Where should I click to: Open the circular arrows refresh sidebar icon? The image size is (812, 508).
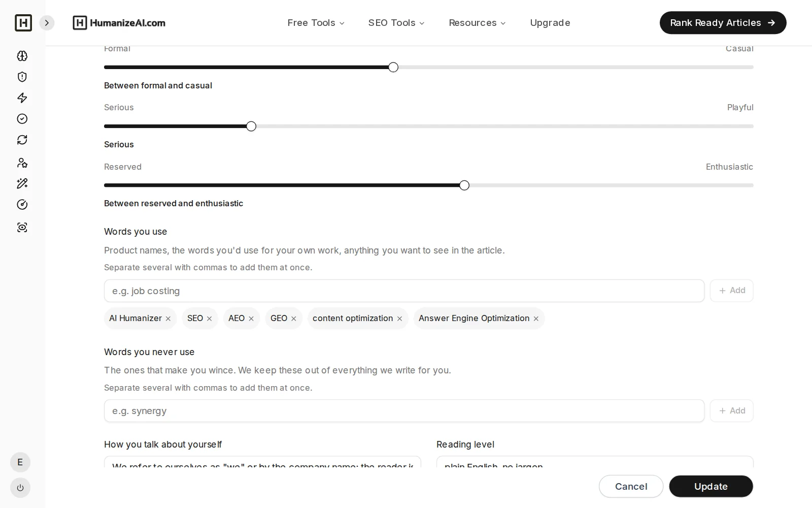coord(22,140)
